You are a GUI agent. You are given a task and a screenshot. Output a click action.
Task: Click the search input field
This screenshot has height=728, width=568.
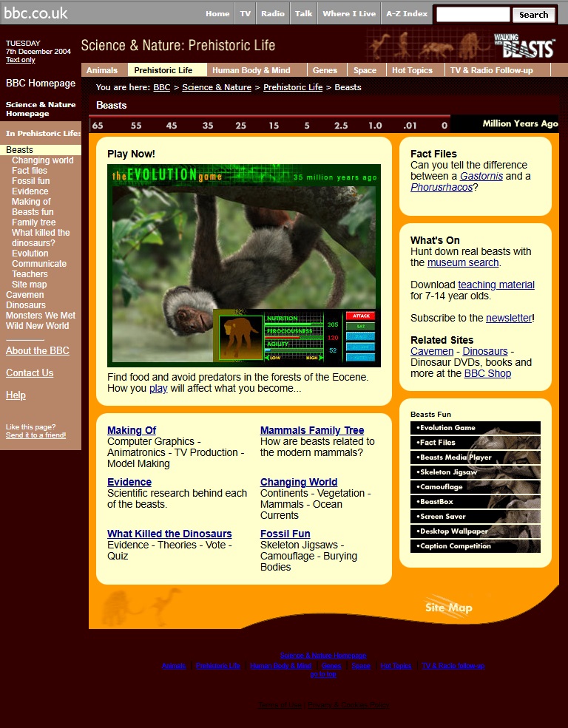pos(473,14)
